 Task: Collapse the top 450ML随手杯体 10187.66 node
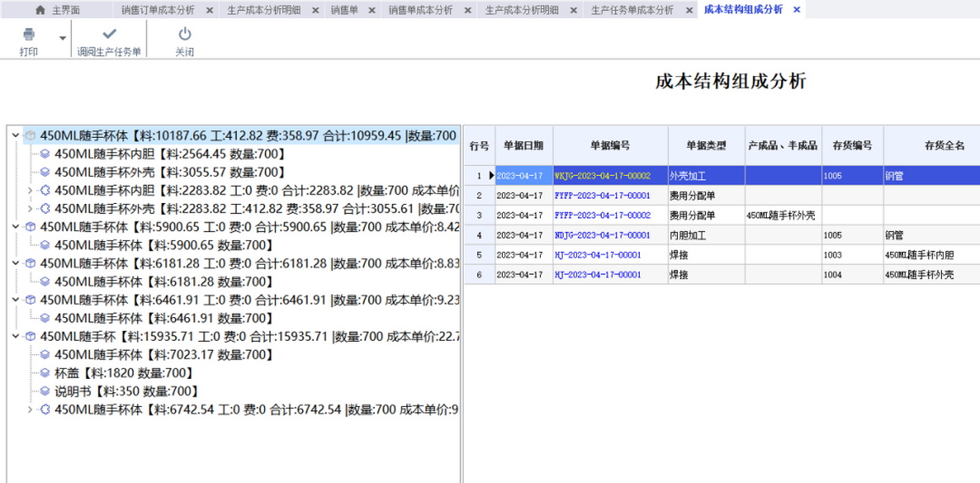[x=15, y=135]
